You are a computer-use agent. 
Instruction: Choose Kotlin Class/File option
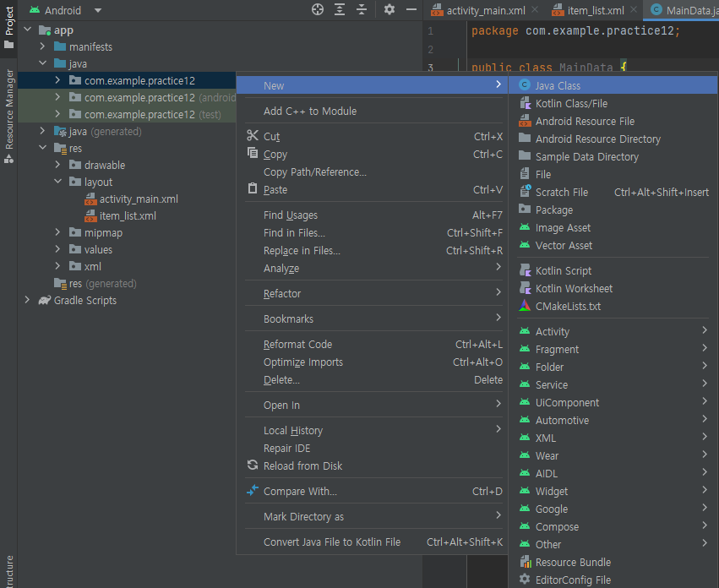tap(613, 103)
